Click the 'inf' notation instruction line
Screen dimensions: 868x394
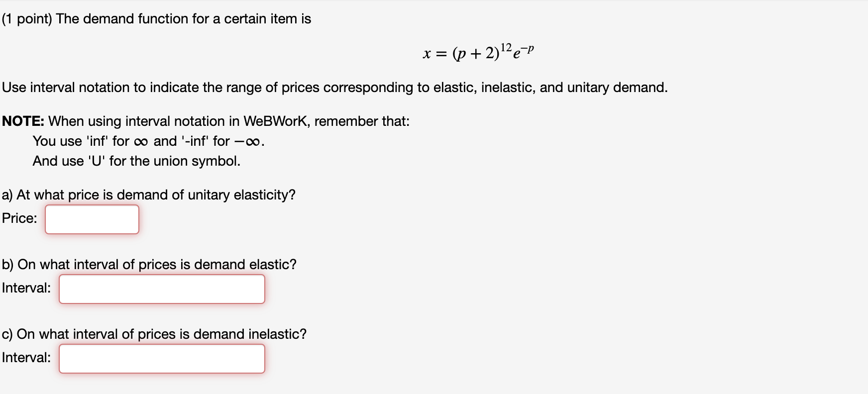[x=147, y=142]
